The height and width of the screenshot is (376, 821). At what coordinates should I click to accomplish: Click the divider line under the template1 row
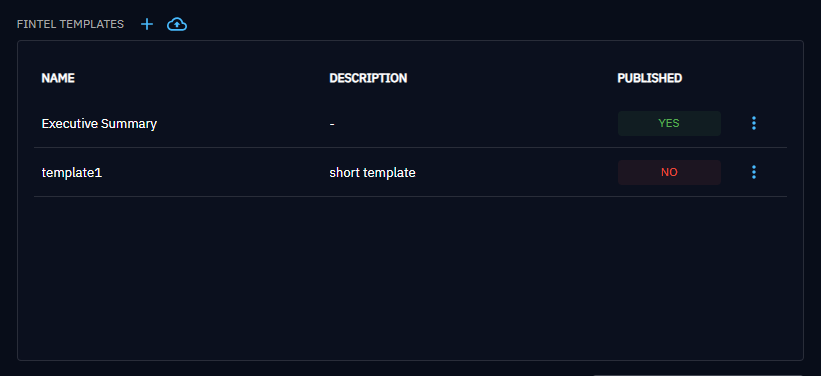point(410,196)
